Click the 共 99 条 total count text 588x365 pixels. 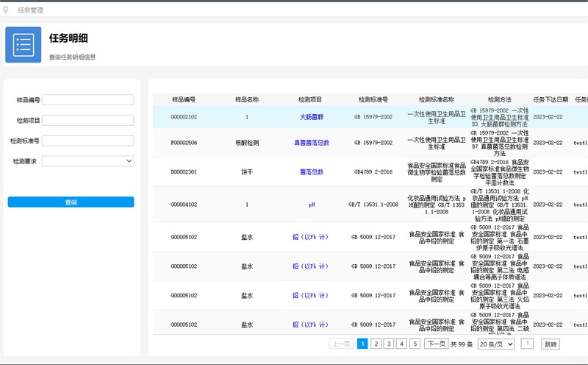click(x=462, y=344)
